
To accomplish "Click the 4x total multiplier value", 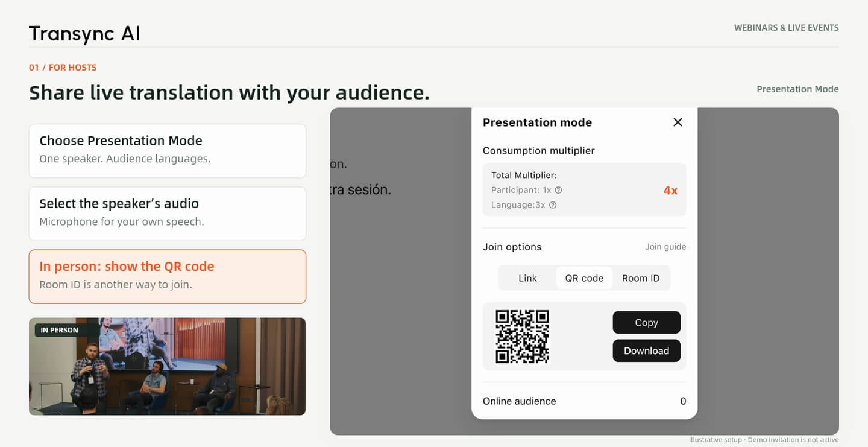I will point(670,191).
